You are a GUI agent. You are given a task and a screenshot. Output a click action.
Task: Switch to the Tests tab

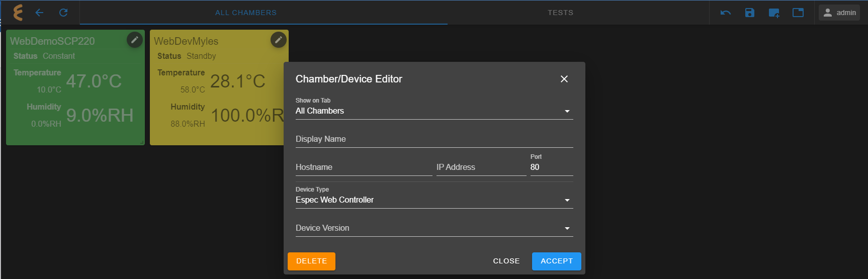pyautogui.click(x=560, y=13)
